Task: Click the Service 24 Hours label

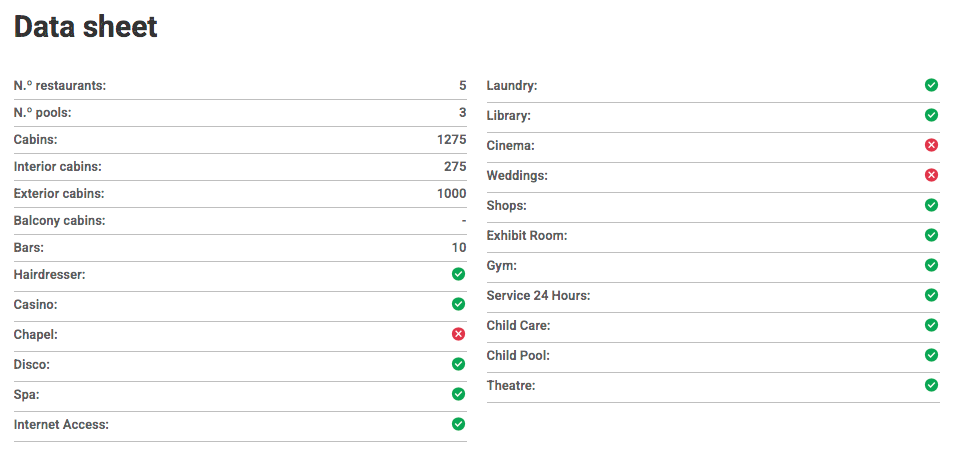Action: pos(538,296)
